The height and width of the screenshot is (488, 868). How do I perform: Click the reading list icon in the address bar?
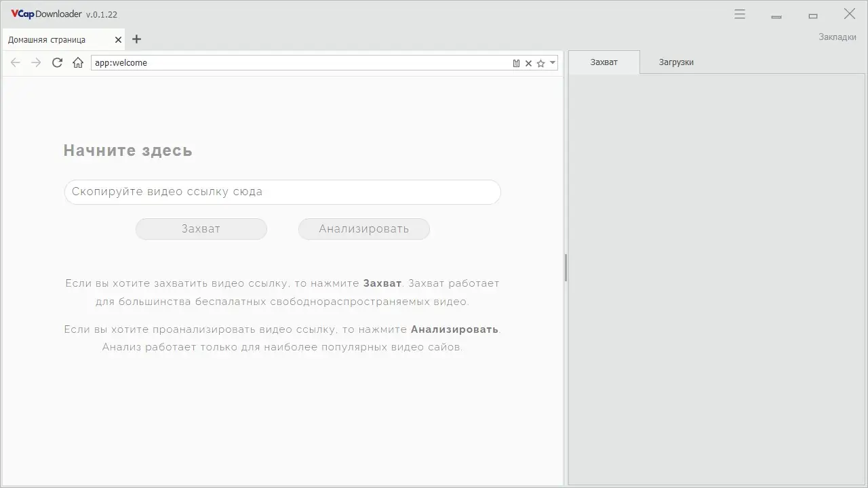(x=515, y=62)
